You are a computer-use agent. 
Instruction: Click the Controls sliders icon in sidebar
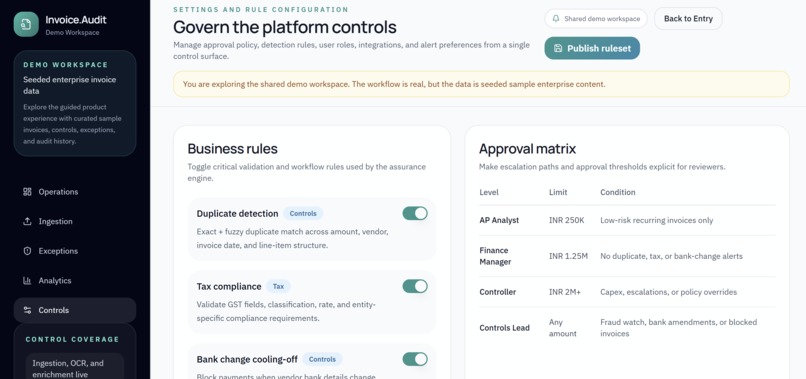27,310
